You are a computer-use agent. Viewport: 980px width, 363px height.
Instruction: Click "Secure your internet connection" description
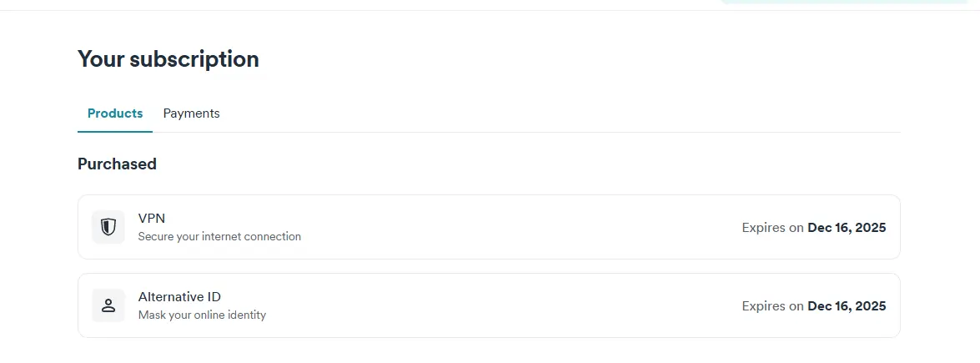(x=219, y=237)
